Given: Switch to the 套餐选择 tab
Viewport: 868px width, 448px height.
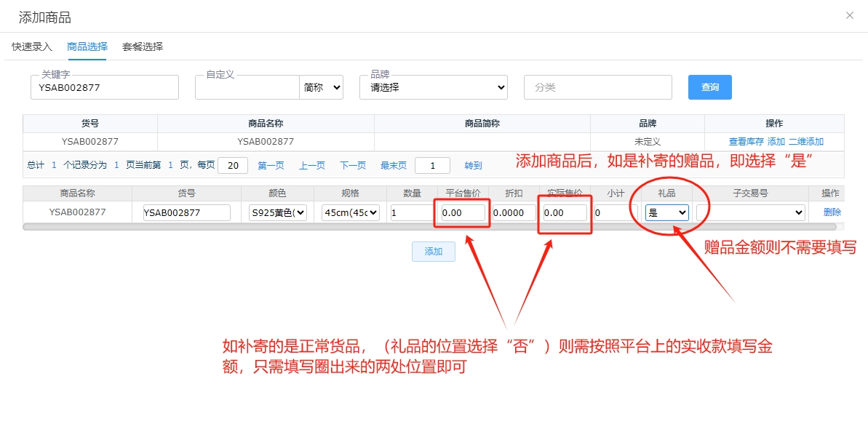Looking at the screenshot, I should (143, 47).
